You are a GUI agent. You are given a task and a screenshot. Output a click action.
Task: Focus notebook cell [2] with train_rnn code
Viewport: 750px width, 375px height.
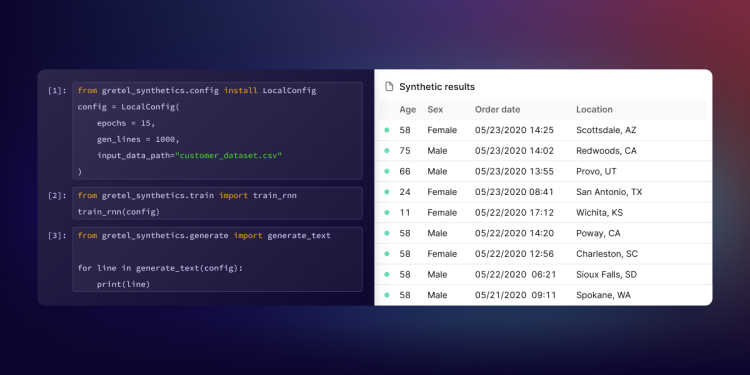pyautogui.click(x=217, y=203)
